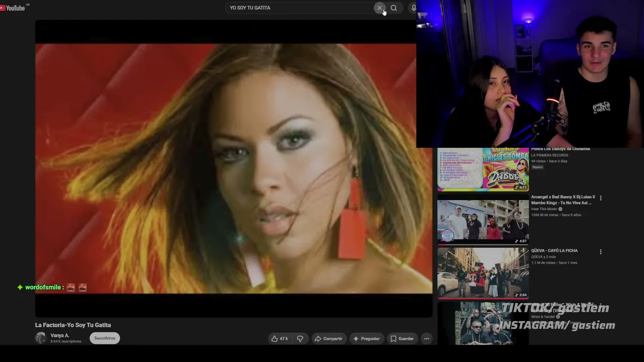Image resolution: width=644 pixels, height=362 pixels.
Task: Open the QUEVA CAYÓ LA FICHA thumbnail
Action: point(483,273)
